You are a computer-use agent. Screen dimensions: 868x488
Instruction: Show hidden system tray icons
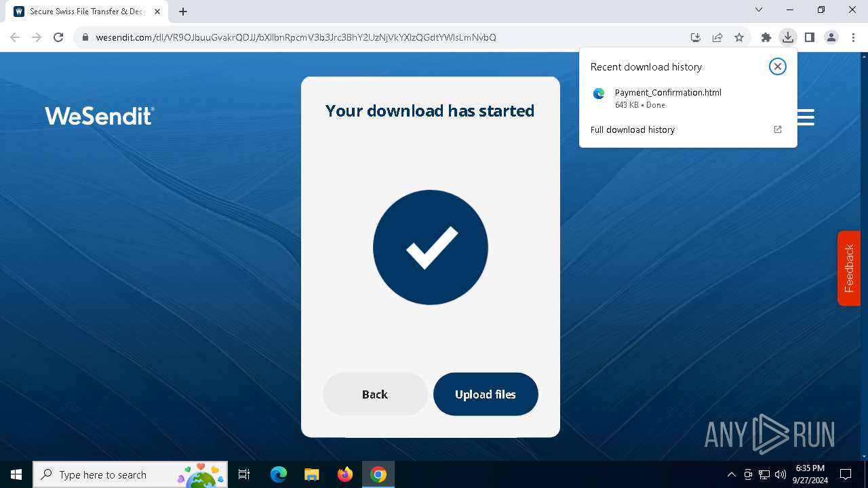[731, 474]
